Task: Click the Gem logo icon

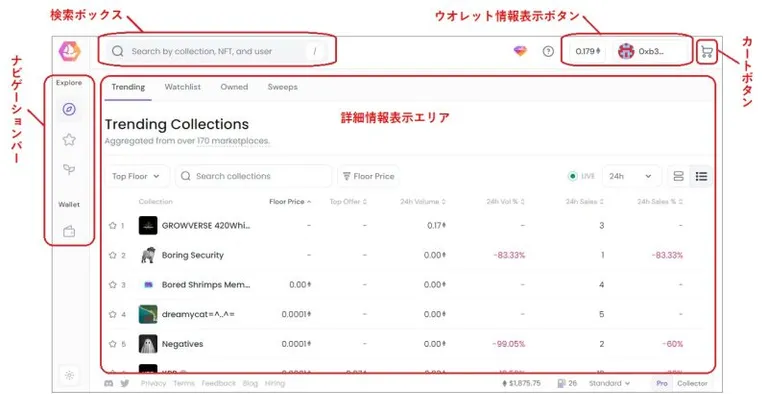Action: click(70, 51)
